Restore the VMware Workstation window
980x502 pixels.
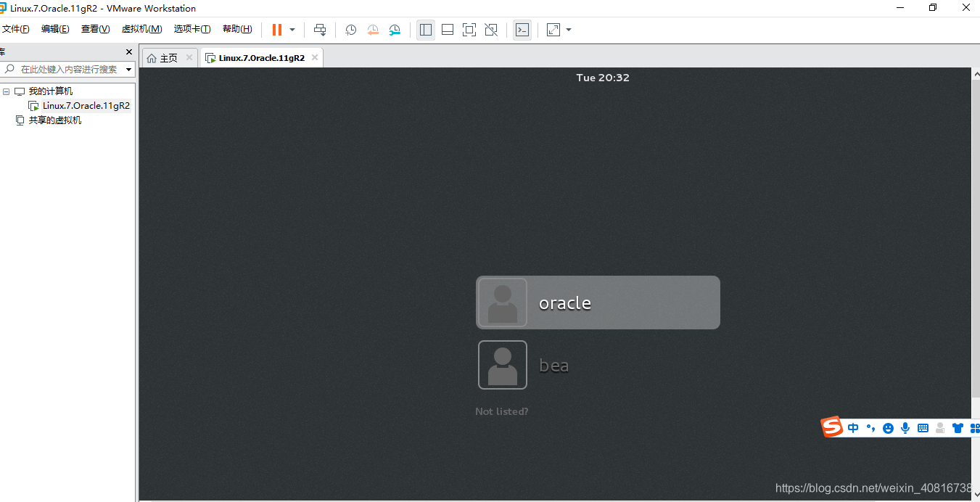(x=933, y=8)
